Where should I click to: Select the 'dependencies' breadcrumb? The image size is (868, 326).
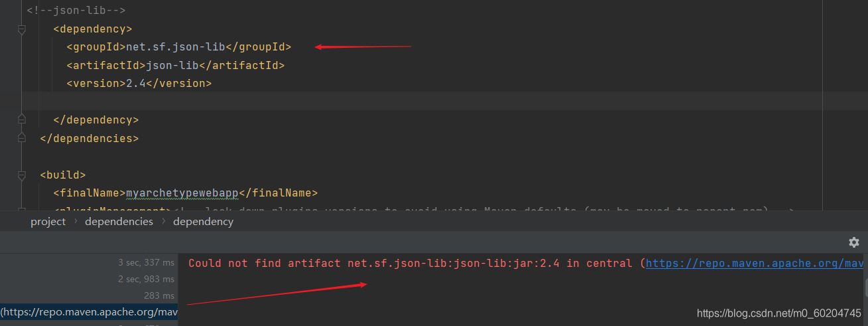click(x=119, y=222)
